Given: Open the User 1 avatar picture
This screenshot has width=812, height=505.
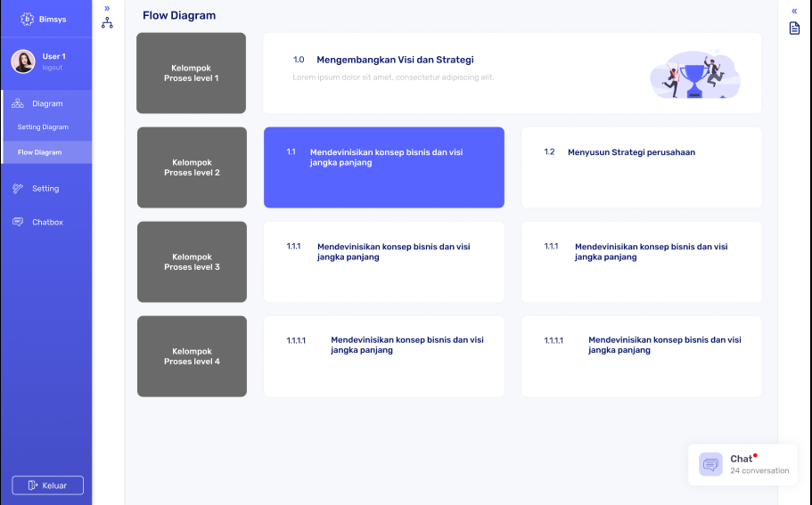Looking at the screenshot, I should pos(23,61).
